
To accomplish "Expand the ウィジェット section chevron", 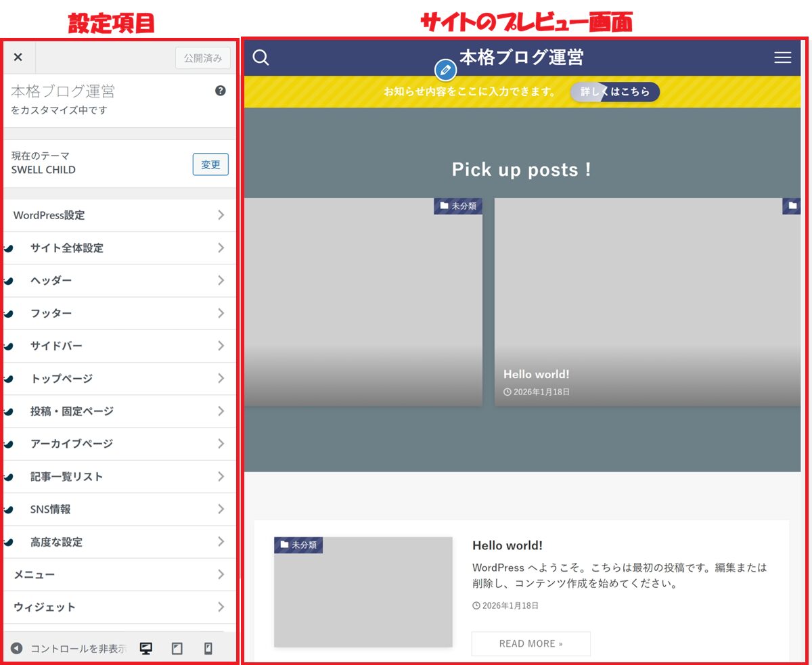I will 221,607.
